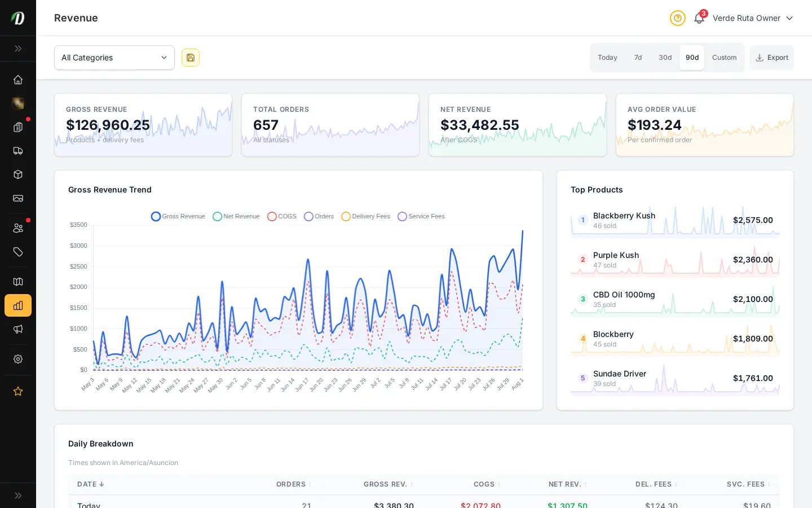Viewport: 812px width, 508px height.
Task: Sort table by the DATE column
Action: click(x=91, y=484)
